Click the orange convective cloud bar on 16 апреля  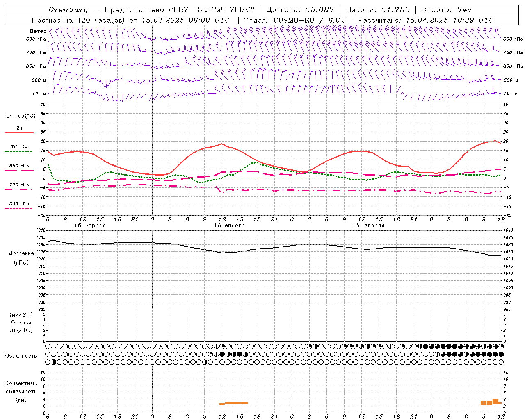pos(237,403)
